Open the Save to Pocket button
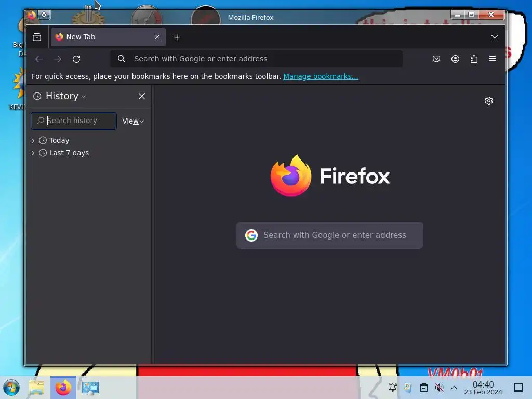 [436, 59]
